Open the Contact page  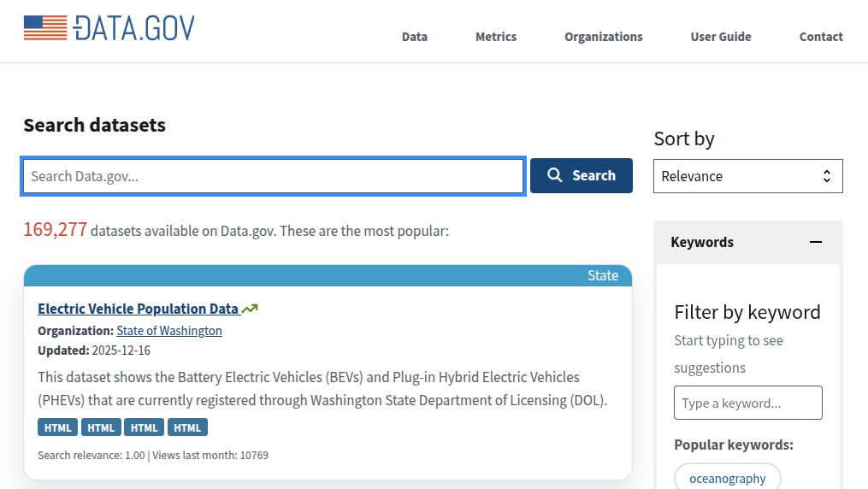point(821,37)
